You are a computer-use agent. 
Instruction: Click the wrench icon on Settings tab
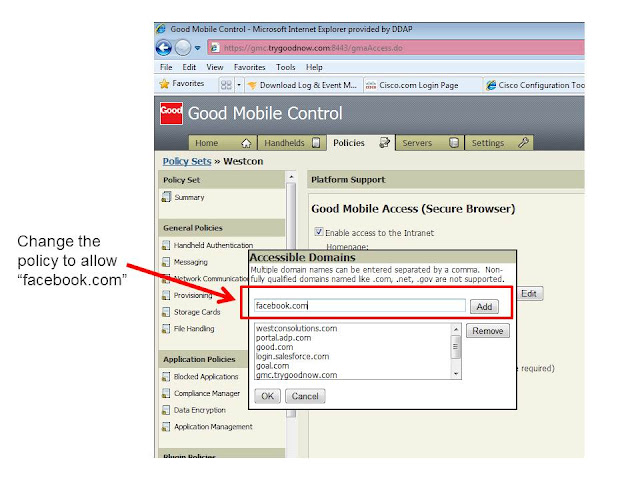523,142
